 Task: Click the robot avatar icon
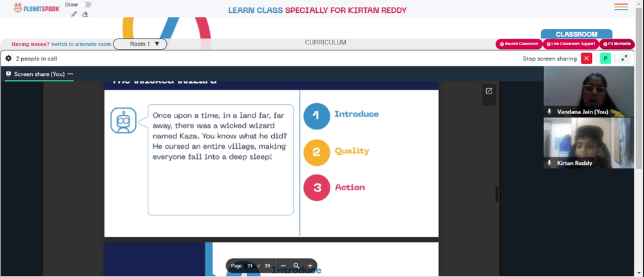point(123,120)
